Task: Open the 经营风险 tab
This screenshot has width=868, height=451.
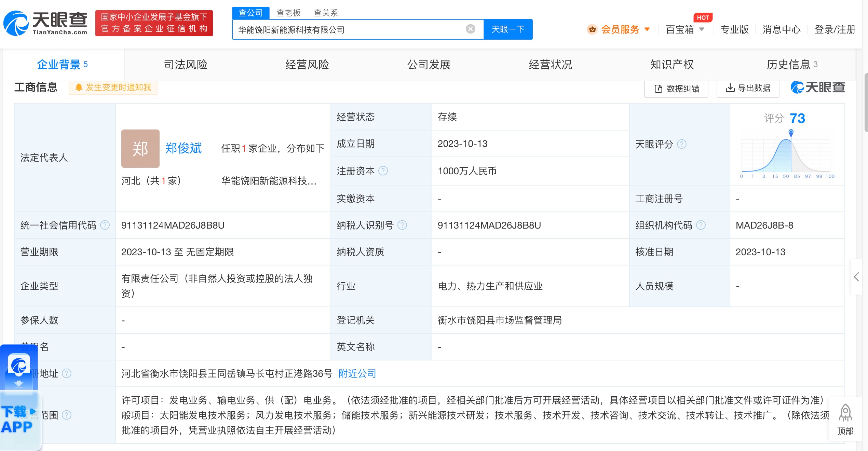Action: 307,65
